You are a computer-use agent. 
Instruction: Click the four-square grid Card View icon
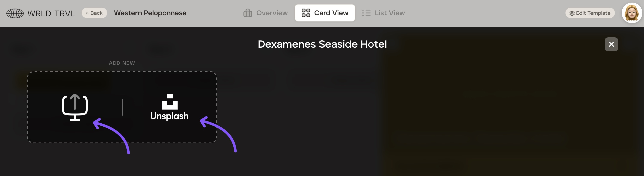(x=306, y=13)
